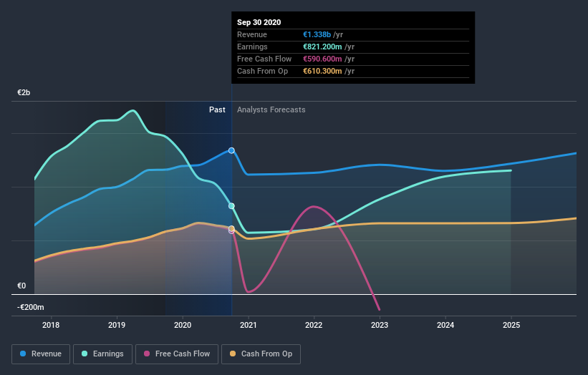588x375 pixels.
Task: Click the orange Cash From Op data marker
Action: point(231,228)
